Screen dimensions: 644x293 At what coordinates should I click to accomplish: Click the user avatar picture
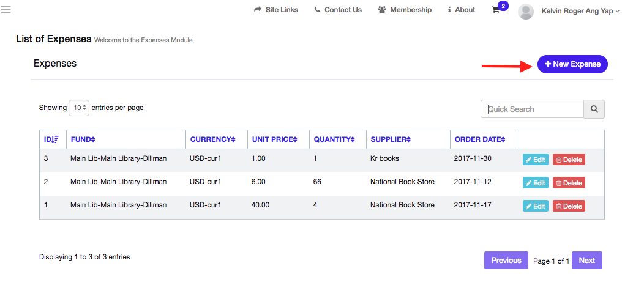pos(526,11)
